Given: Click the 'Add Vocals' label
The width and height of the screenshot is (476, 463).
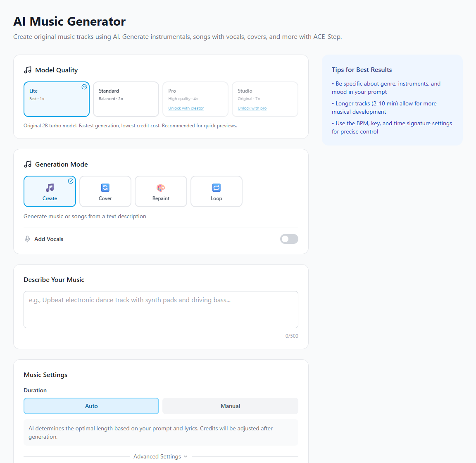Looking at the screenshot, I should point(49,239).
